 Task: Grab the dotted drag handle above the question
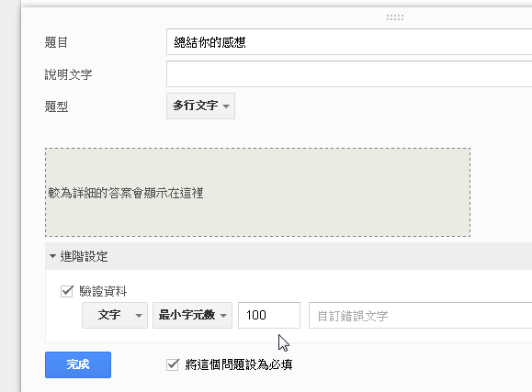coord(395,17)
